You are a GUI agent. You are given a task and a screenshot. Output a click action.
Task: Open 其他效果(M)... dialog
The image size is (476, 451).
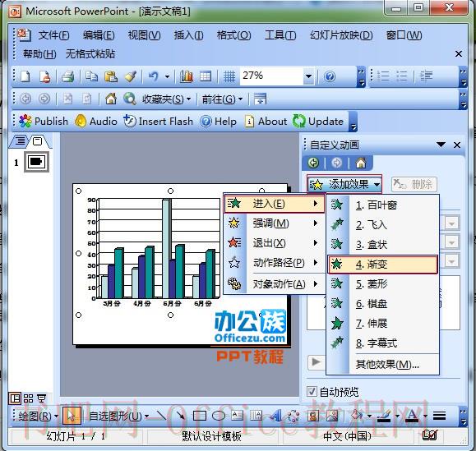[383, 364]
